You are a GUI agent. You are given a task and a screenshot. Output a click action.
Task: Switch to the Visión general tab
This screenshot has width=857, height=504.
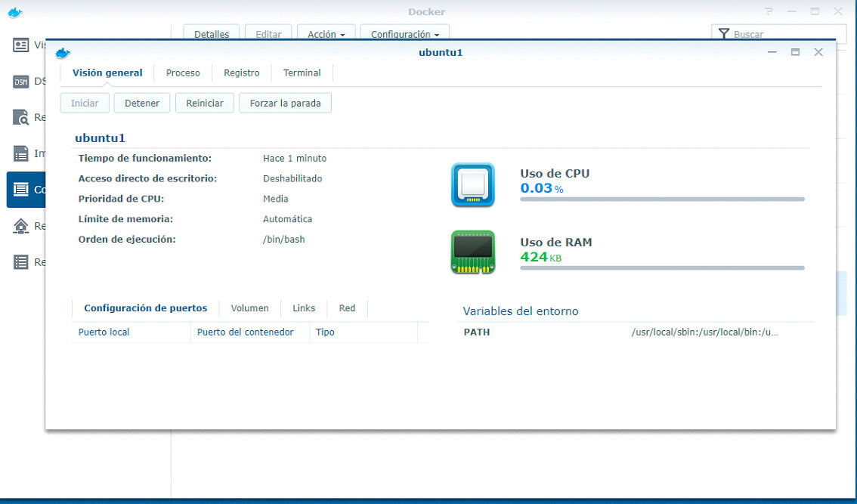pos(107,73)
